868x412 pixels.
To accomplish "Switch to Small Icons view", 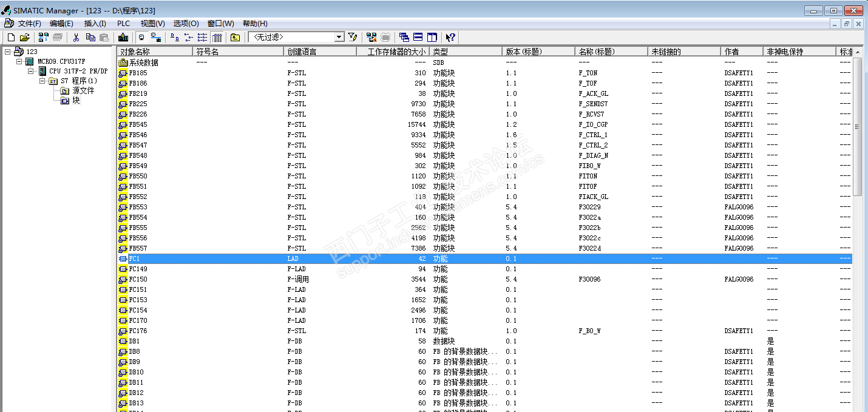I will (188, 37).
